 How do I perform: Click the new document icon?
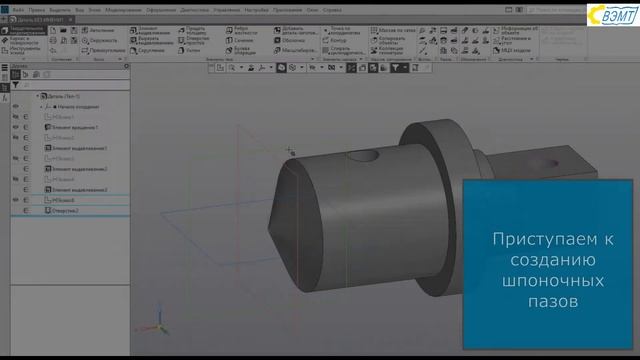[x=53, y=30]
